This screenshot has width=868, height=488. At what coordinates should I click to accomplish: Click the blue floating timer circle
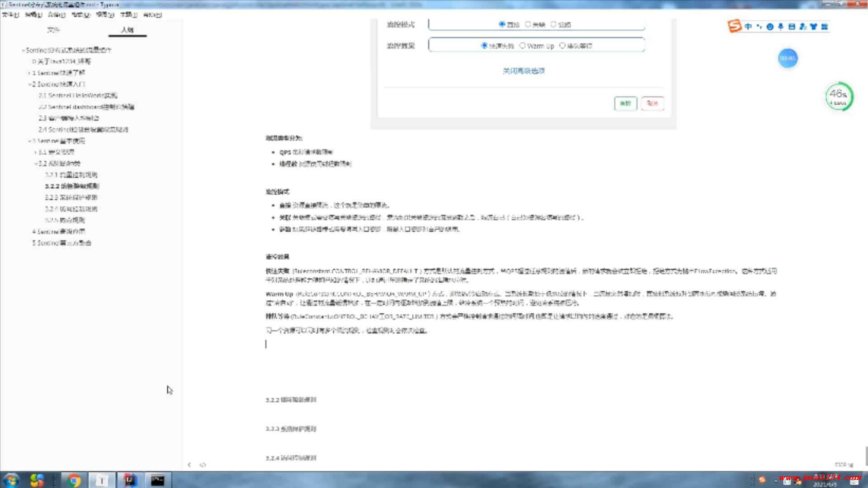tap(788, 58)
